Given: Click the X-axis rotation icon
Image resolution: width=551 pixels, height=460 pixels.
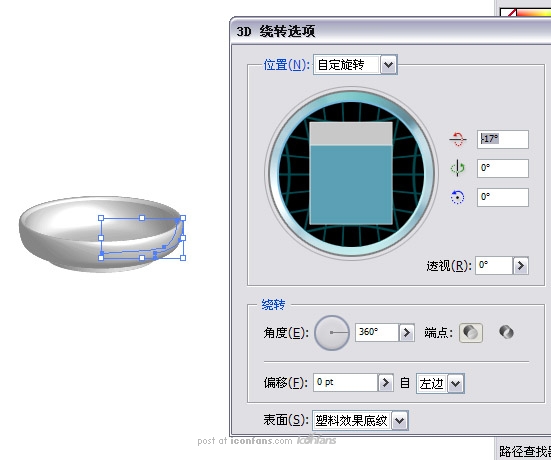Looking at the screenshot, I should tap(458, 139).
